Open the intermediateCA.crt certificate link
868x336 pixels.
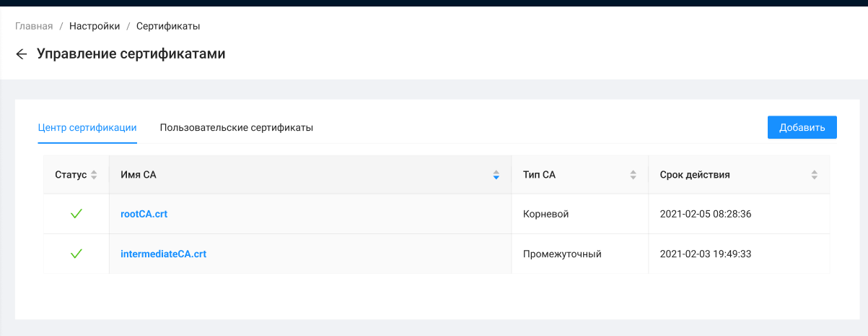(164, 254)
